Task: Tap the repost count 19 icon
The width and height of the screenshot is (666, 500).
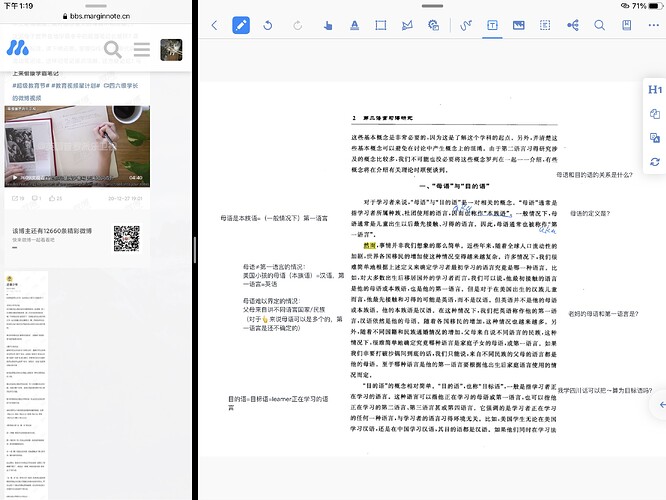Action: pyautogui.click(x=18, y=198)
